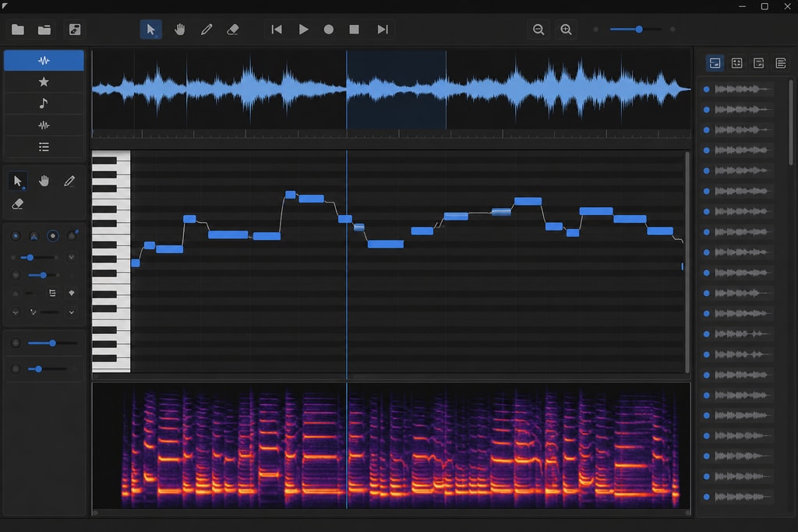Skip back to the start of the track
798x532 pixels.
[277, 30]
